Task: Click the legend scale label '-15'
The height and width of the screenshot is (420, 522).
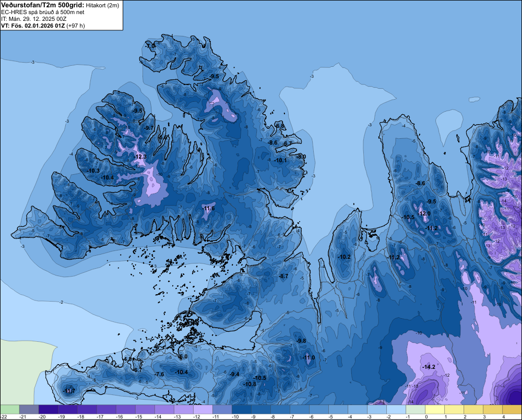Action: click(139, 417)
